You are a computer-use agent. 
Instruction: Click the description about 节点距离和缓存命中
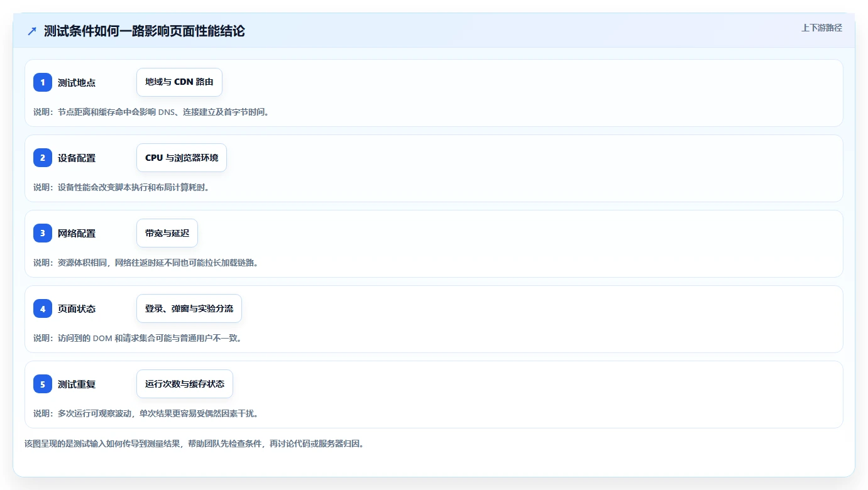[151, 112]
